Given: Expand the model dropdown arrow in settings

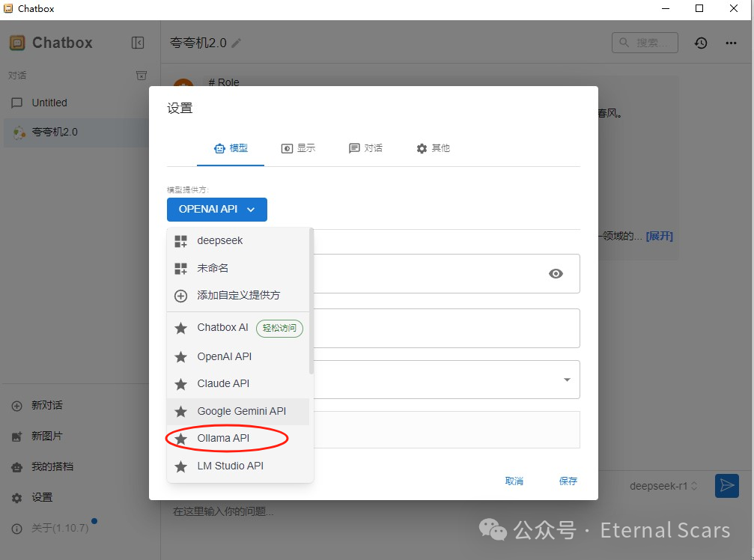Looking at the screenshot, I should pos(567,380).
